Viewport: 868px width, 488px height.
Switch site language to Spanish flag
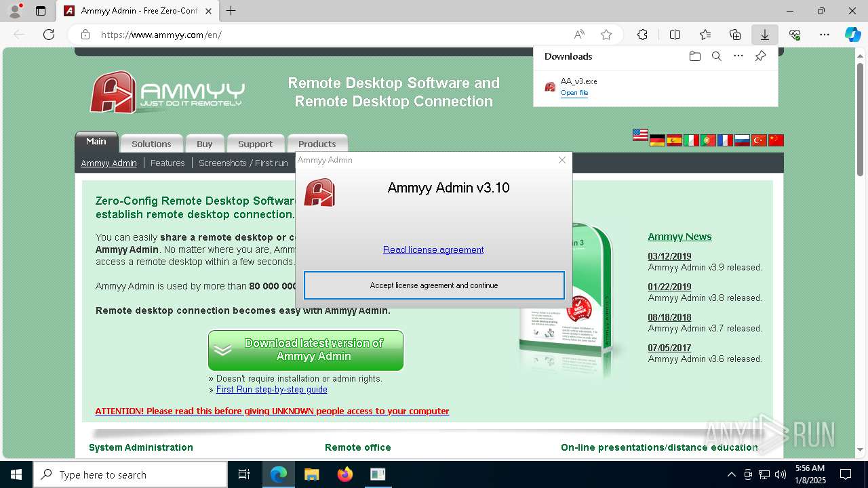coord(674,140)
